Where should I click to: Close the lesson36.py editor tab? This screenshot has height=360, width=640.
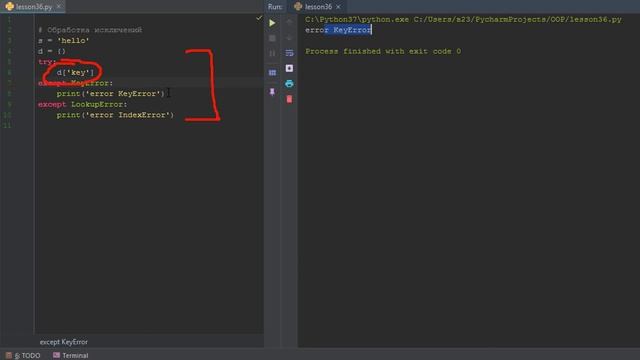click(x=59, y=7)
